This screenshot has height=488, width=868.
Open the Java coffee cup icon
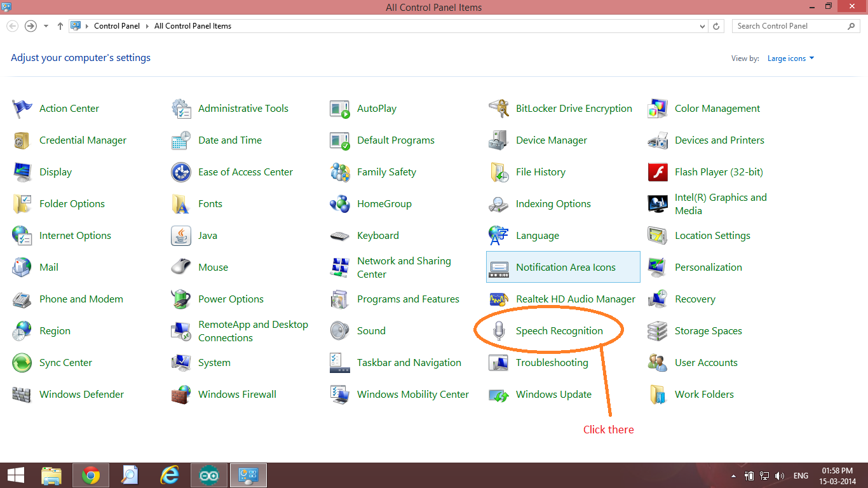tap(181, 236)
